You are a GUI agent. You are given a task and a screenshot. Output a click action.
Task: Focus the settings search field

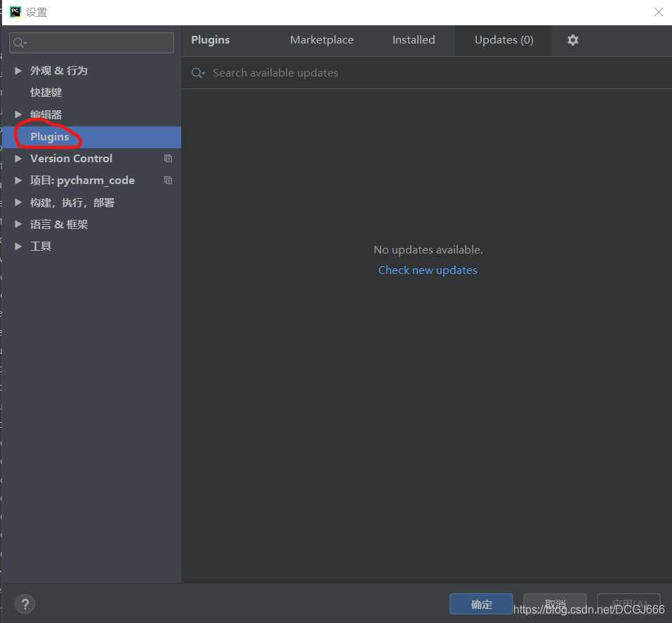click(92, 43)
